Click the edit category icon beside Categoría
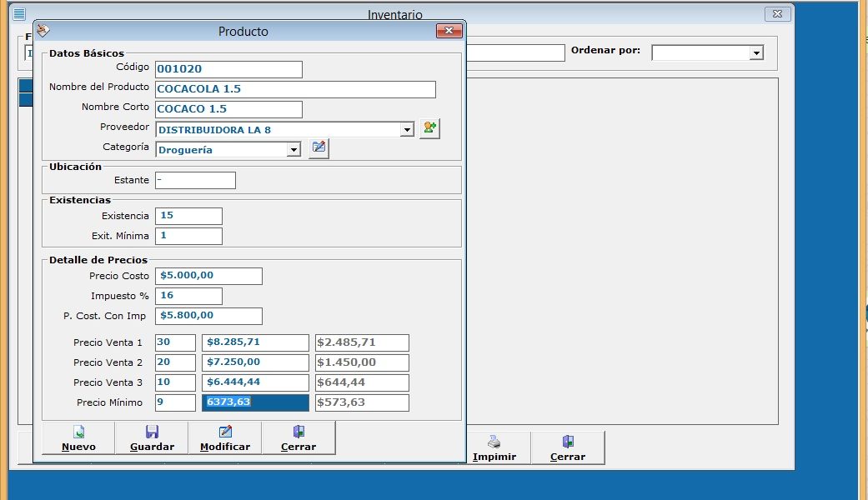 pyautogui.click(x=319, y=148)
